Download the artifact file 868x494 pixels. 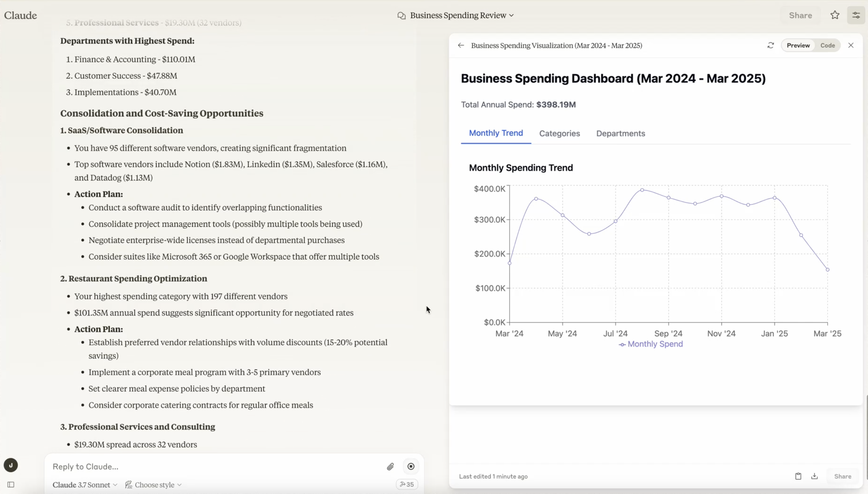[814, 476]
